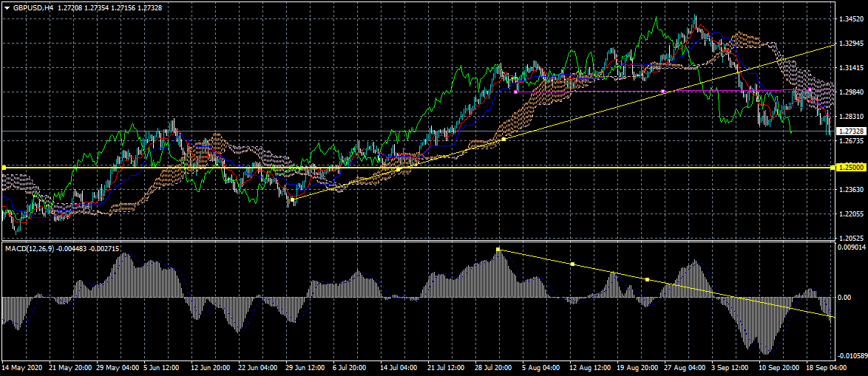This screenshot has height=376, width=868.
Task: Select the MACD trendline's anchor at the histogram peak
Action: (499, 250)
